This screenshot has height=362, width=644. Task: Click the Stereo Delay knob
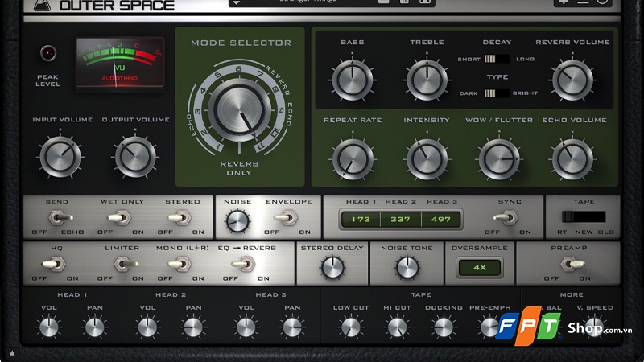tap(332, 267)
